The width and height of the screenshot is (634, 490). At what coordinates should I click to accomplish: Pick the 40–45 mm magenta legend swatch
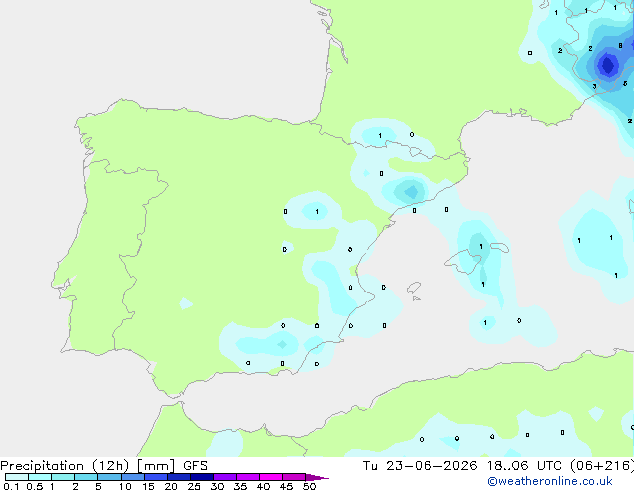click(x=271, y=477)
